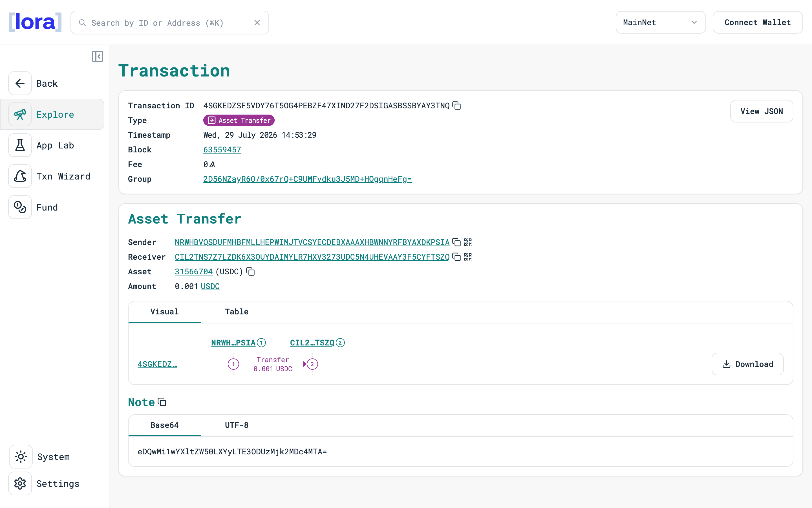Select the Visual tab
812x508 pixels.
164,312
